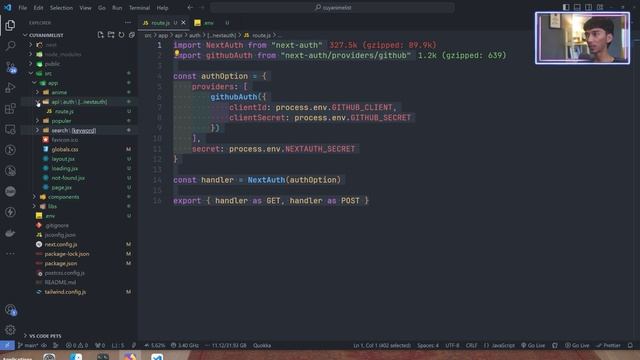Create a new folder in Explorer
Image resolution: width=640 pixels, height=360 pixels.
(x=111, y=35)
